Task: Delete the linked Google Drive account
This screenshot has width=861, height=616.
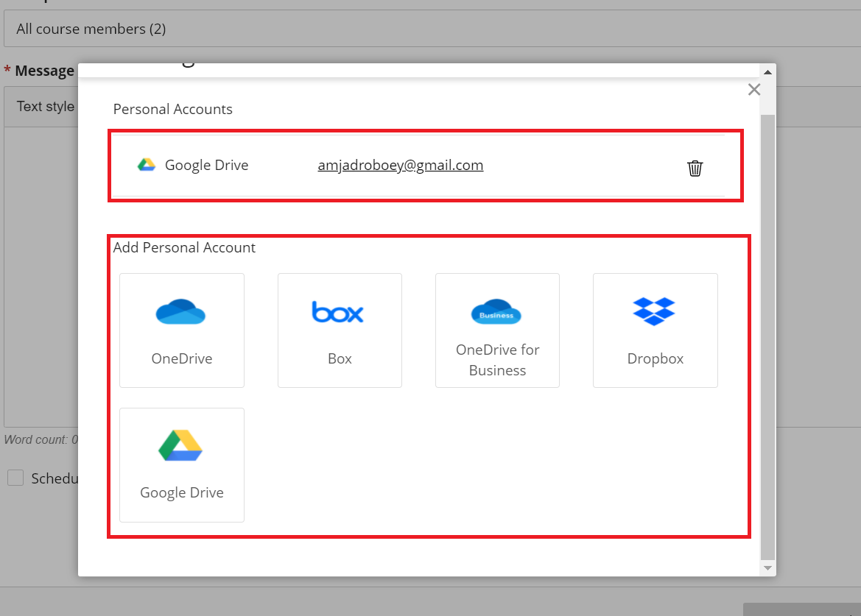Action: coord(695,168)
